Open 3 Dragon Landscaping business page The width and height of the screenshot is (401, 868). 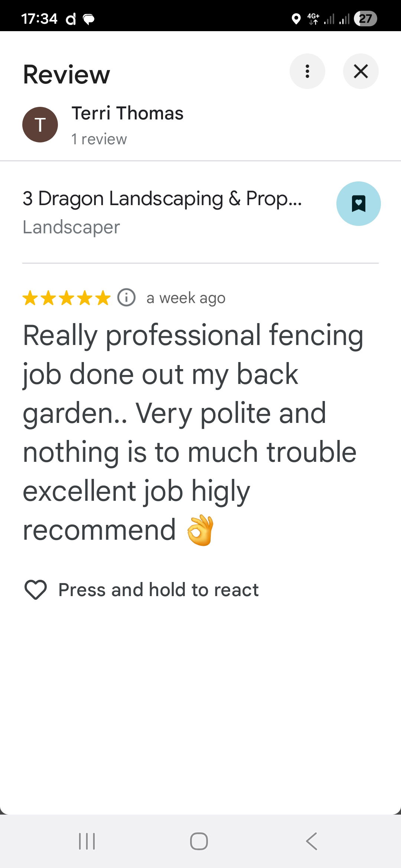click(162, 198)
